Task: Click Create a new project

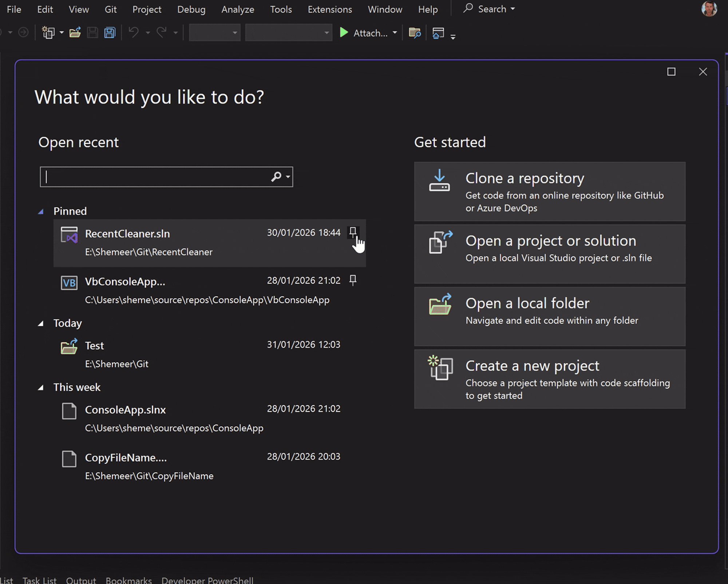Action: 550,379
